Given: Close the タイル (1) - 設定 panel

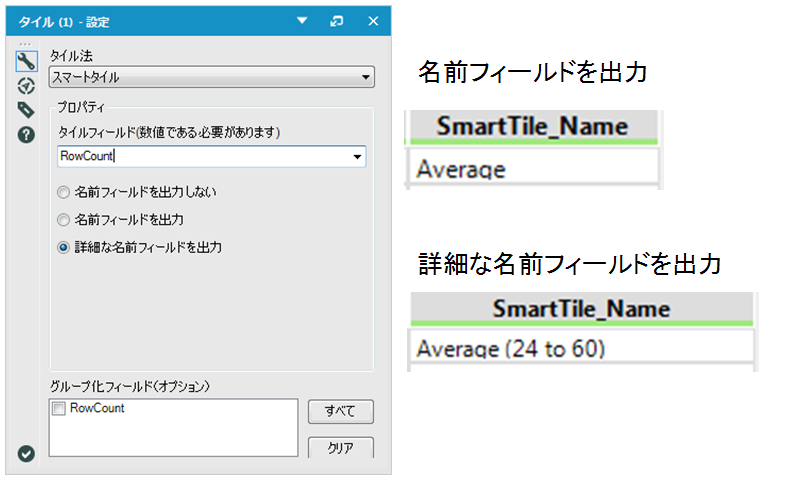Looking at the screenshot, I should [373, 20].
